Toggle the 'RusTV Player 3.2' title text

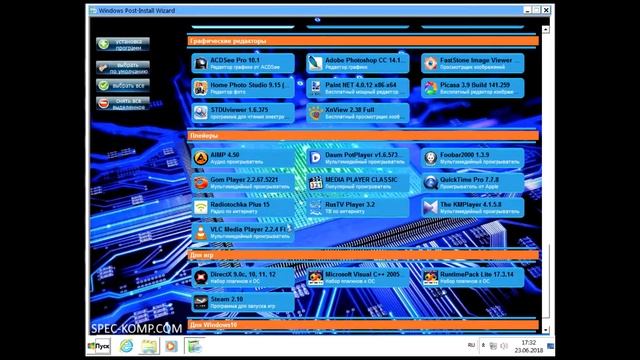click(x=350, y=204)
